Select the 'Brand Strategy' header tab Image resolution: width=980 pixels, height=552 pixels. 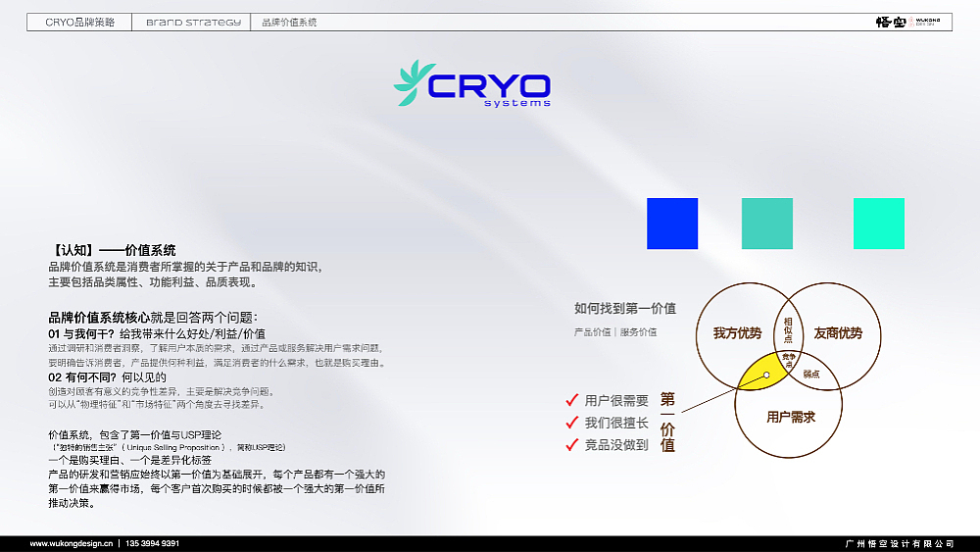pyautogui.click(x=193, y=22)
